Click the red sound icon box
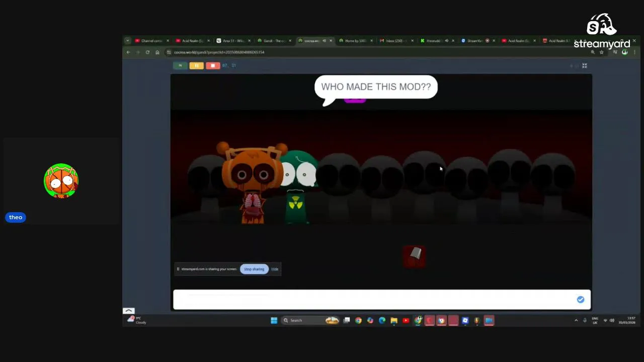 pos(415,255)
